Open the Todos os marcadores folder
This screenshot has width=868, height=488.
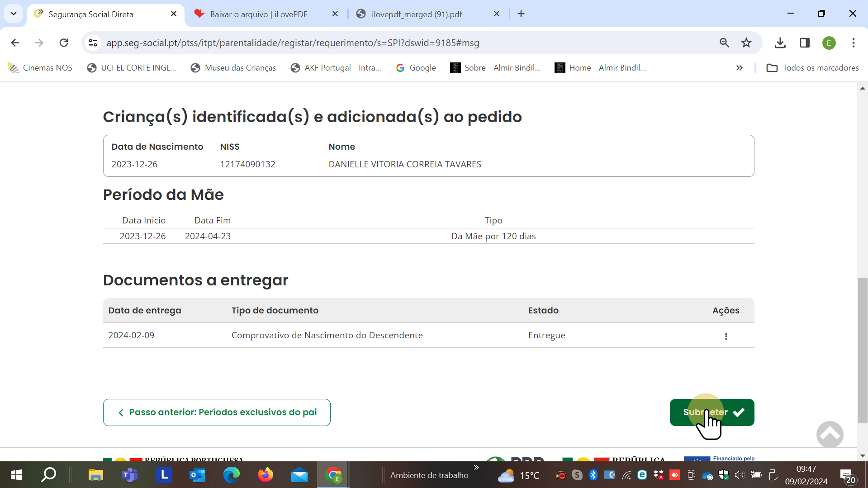[x=812, y=68]
